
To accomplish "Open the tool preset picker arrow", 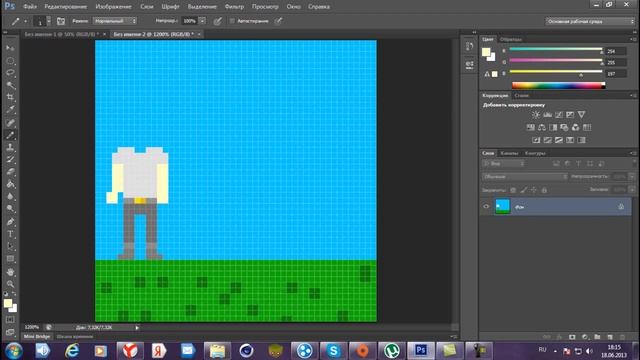I will click(x=25, y=21).
